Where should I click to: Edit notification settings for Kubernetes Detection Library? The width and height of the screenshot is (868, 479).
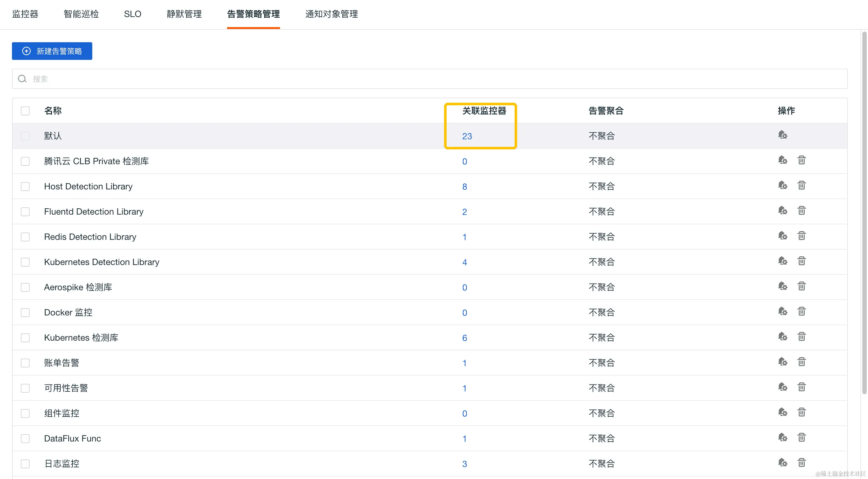click(x=782, y=261)
